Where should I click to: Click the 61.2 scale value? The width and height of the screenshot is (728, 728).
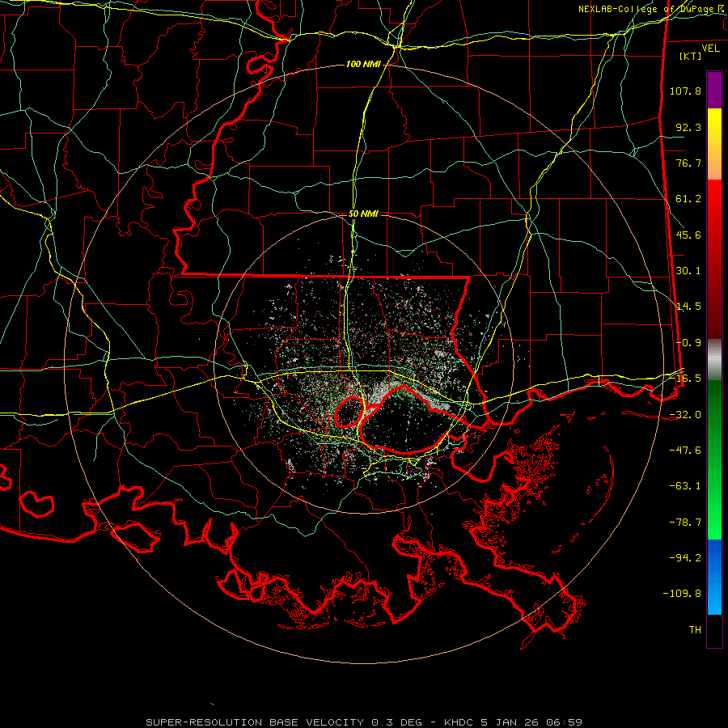[688, 199]
